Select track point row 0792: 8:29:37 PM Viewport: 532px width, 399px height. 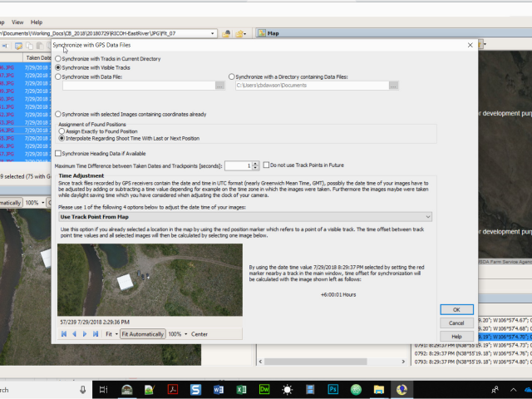[x=473, y=353]
